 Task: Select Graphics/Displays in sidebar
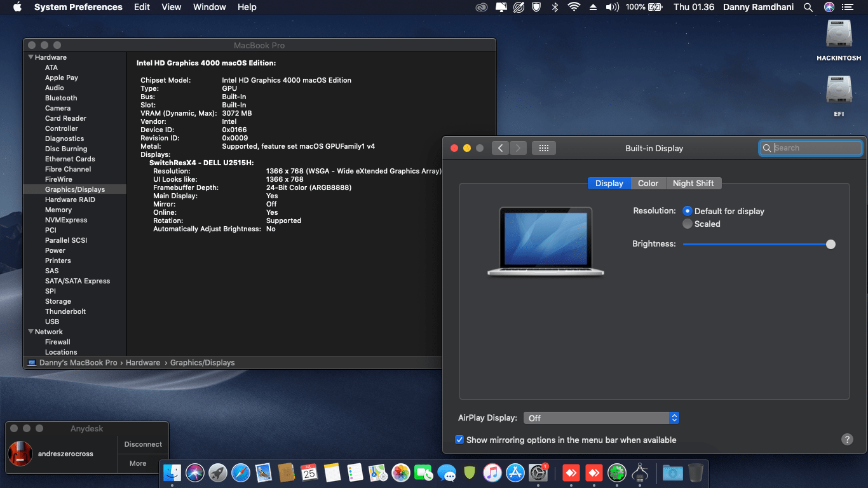pos(75,189)
